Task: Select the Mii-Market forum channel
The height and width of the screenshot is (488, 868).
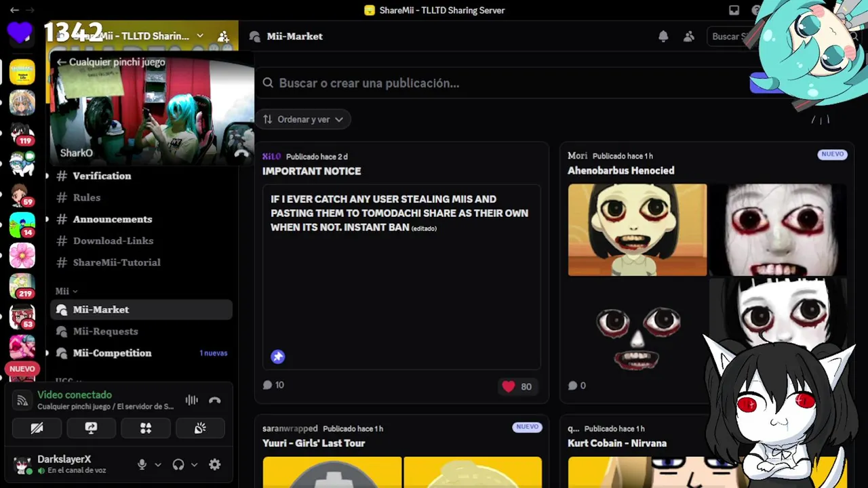Action: pos(142,310)
